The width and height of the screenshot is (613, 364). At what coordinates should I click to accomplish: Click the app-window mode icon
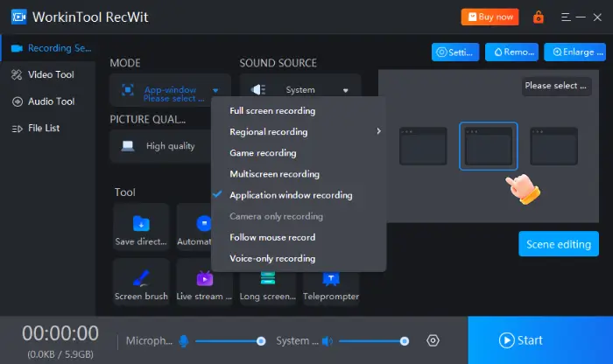(128, 90)
